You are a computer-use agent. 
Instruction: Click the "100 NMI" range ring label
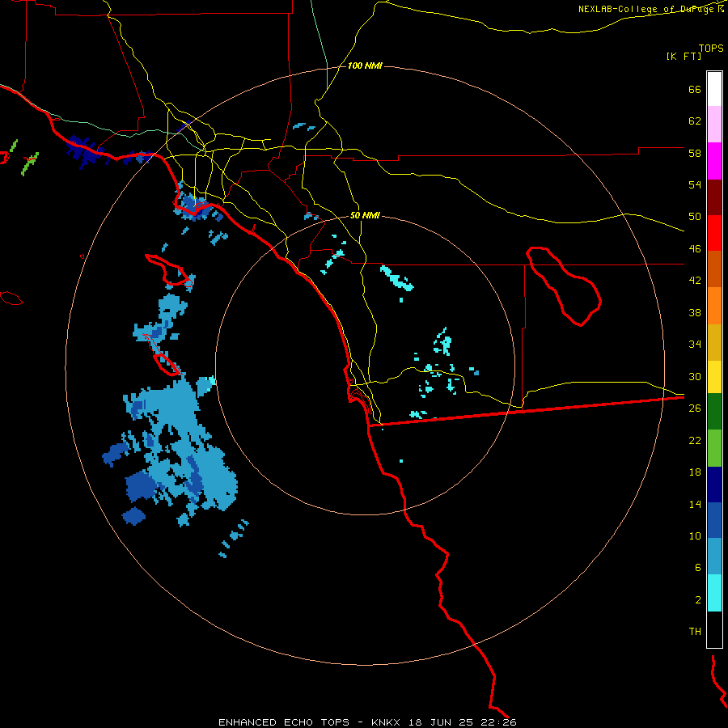(365, 66)
